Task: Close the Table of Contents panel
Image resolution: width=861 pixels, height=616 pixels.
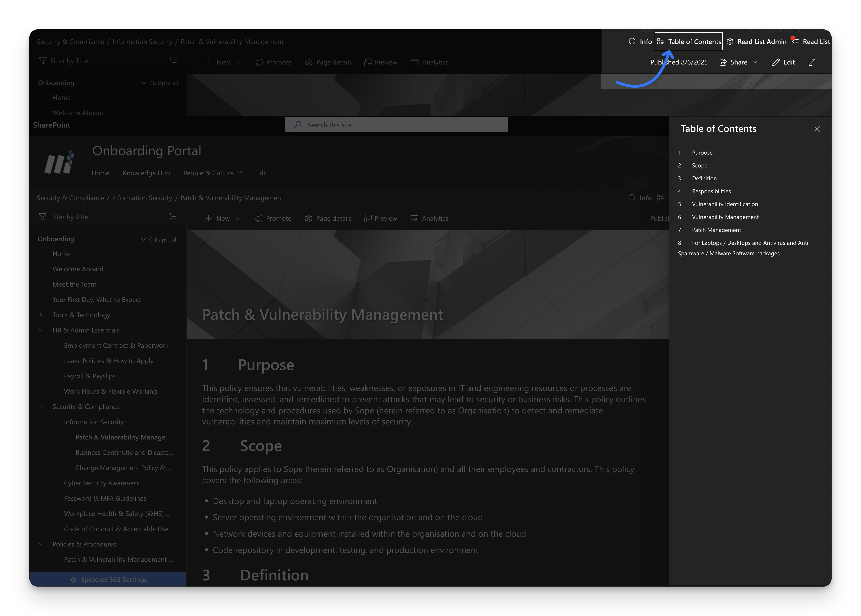Action: coord(817,129)
